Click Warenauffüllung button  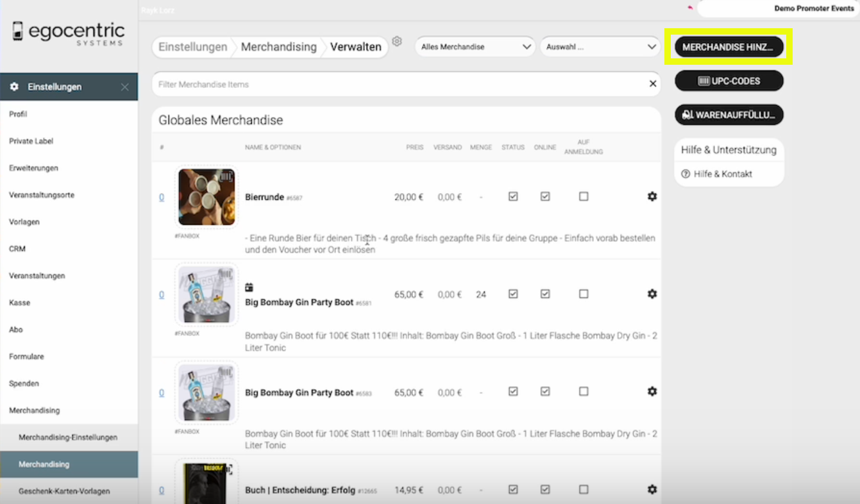click(729, 115)
